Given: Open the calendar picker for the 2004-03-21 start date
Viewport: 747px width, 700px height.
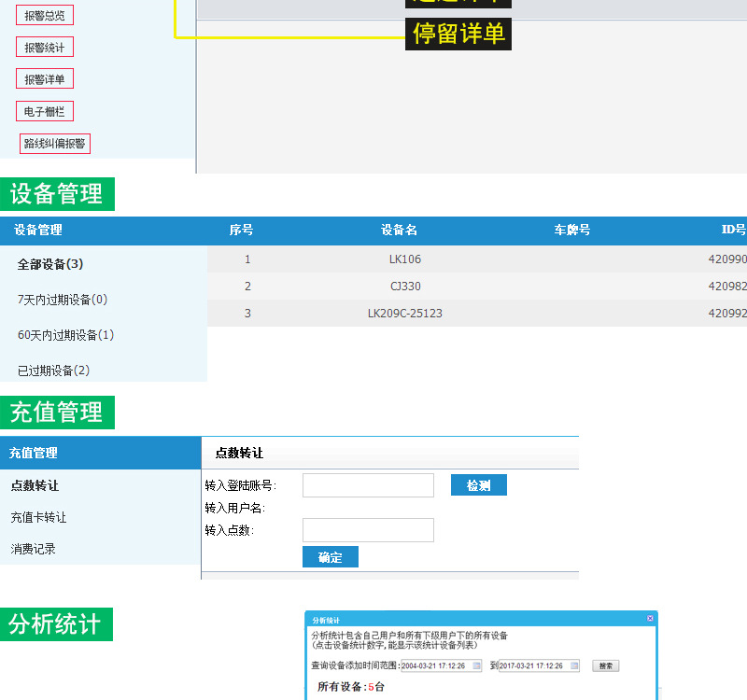Looking at the screenshot, I should [x=476, y=665].
